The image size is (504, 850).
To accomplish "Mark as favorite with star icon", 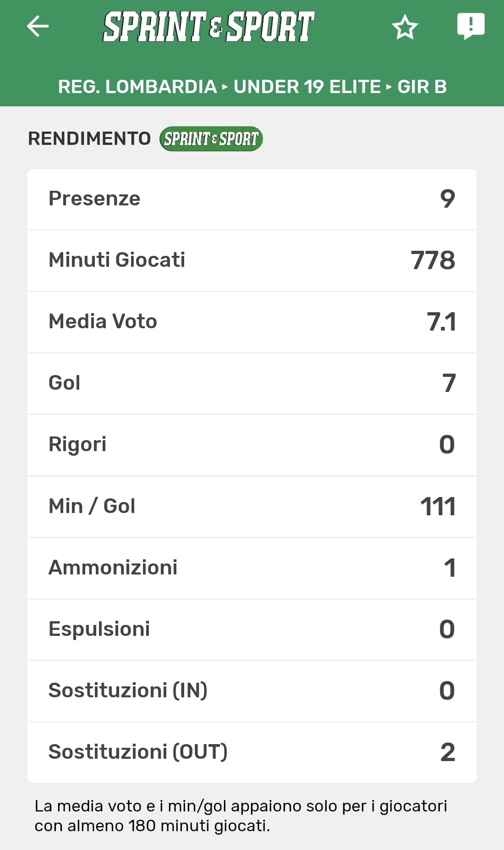I will [x=405, y=27].
